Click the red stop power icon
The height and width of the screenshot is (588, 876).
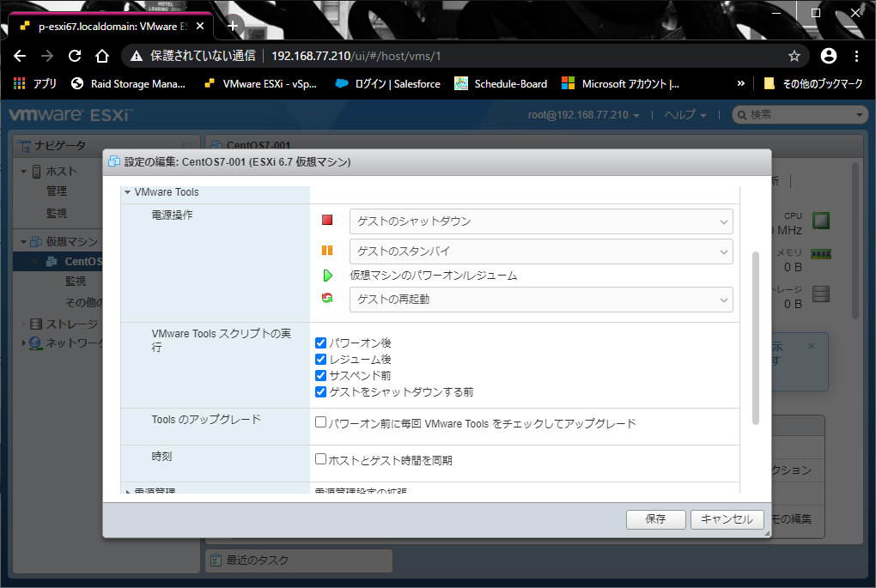327,220
